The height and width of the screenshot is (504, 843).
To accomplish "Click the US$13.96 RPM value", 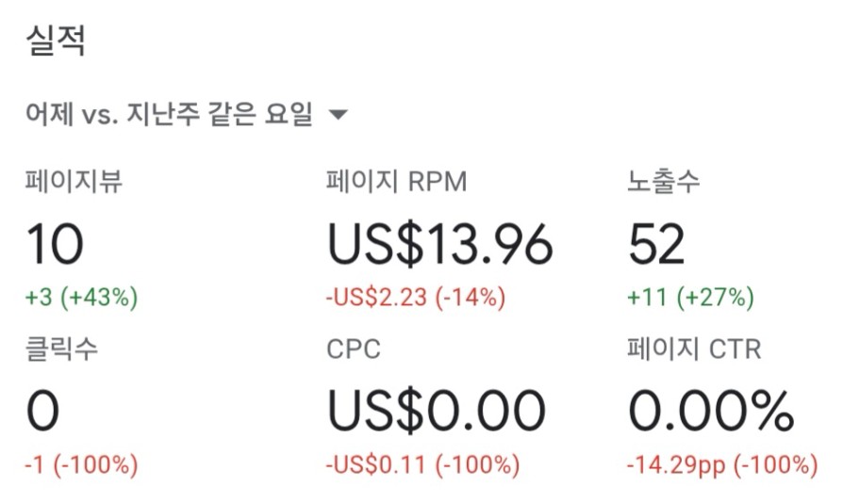I will 439,245.
